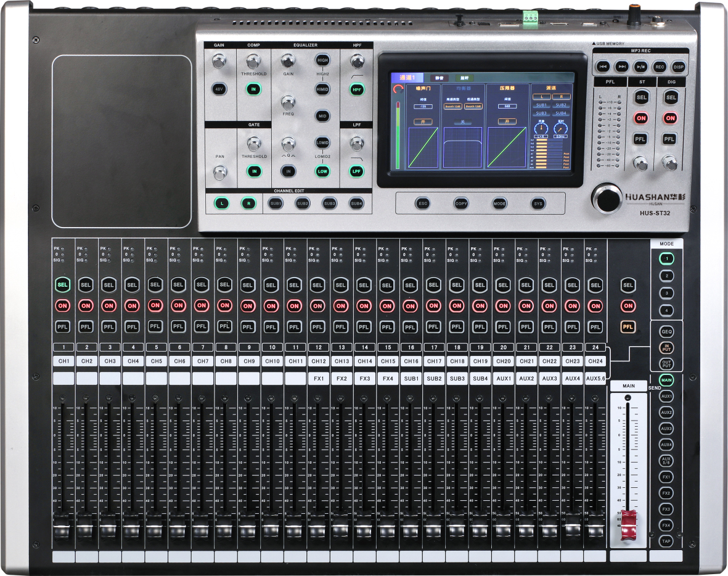Toggle 48V phantom power button

click(x=219, y=89)
